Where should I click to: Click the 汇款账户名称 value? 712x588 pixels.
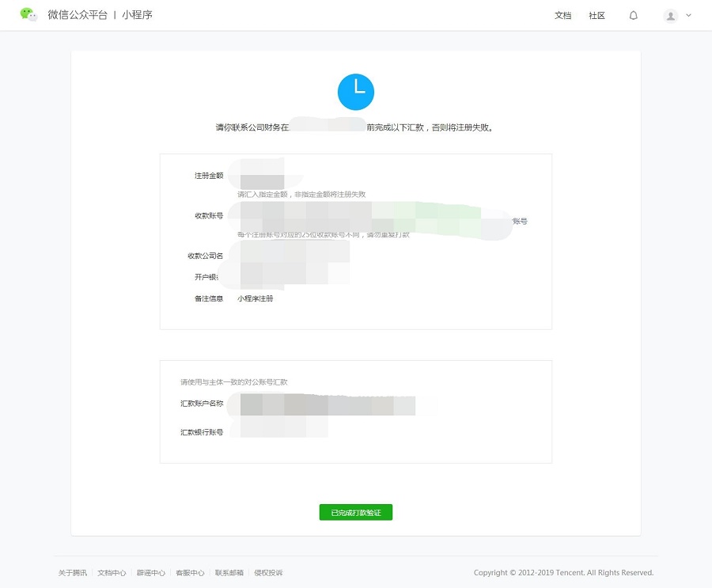[328, 404]
